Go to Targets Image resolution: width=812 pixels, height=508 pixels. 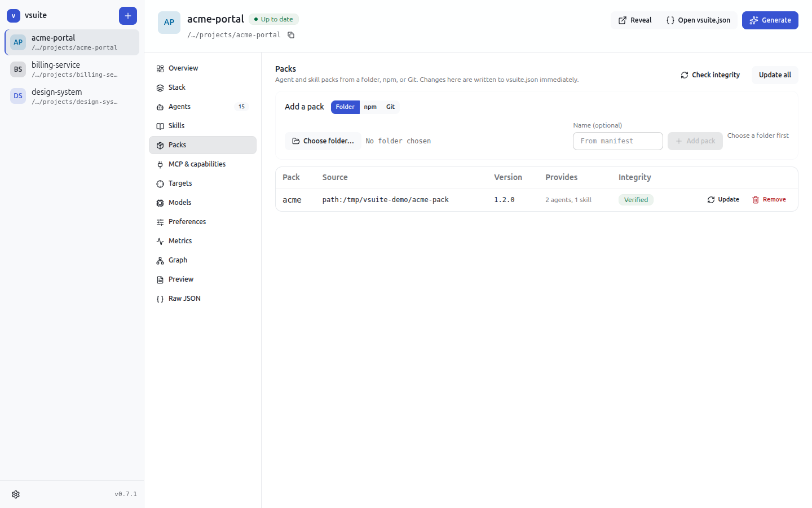pyautogui.click(x=202, y=183)
